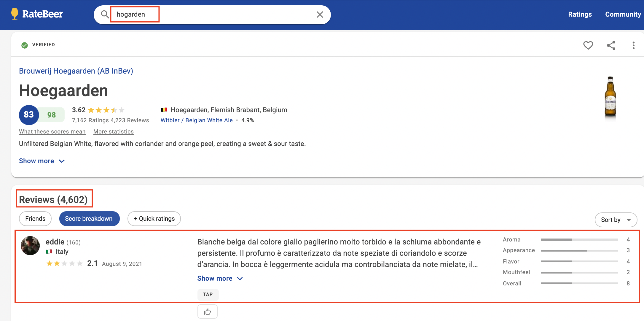
Task: Click the green verified checkmark icon
Action: 25,45
